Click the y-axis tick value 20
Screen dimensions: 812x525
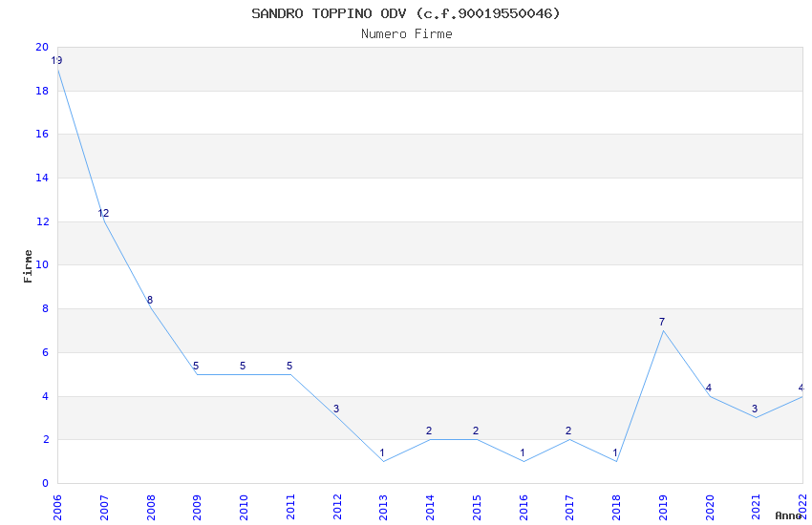[42, 47]
